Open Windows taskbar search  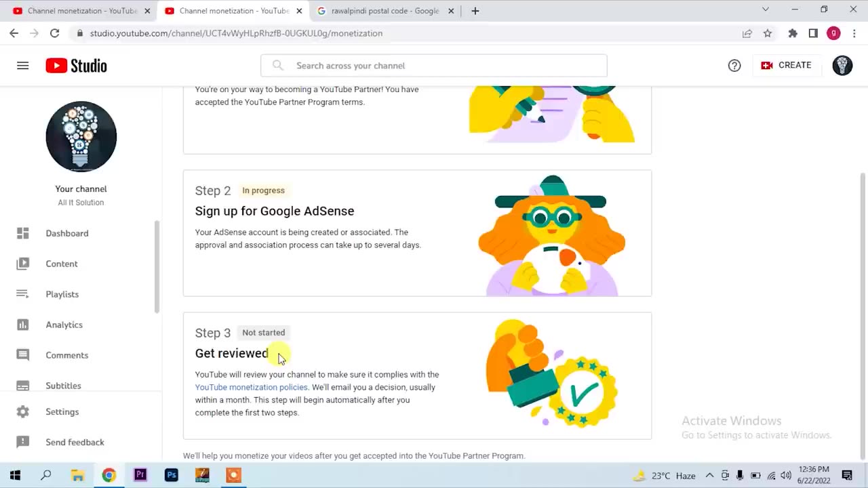46,475
